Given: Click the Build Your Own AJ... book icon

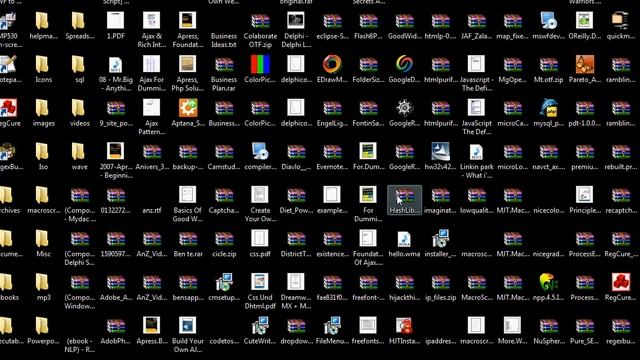Looking at the screenshot, I should pyautogui.click(x=188, y=326).
